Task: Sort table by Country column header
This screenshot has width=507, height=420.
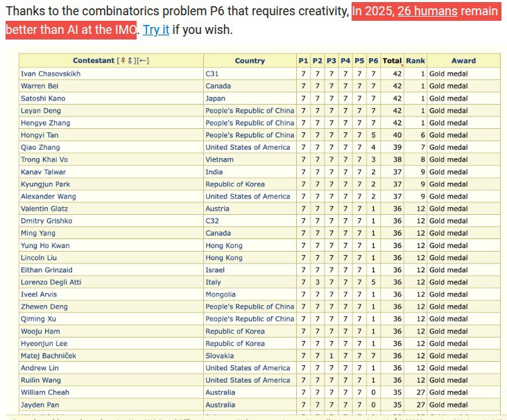Action: pyautogui.click(x=250, y=61)
